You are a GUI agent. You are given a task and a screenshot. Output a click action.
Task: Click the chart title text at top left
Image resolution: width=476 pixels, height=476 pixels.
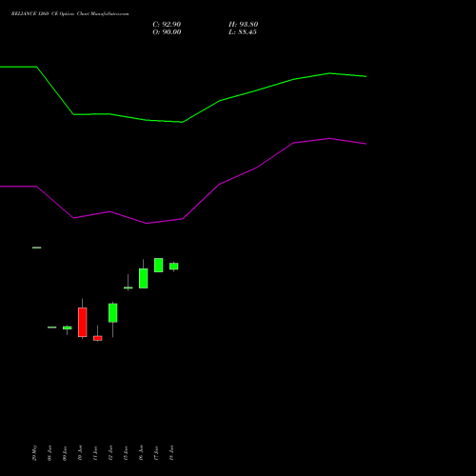point(69,14)
